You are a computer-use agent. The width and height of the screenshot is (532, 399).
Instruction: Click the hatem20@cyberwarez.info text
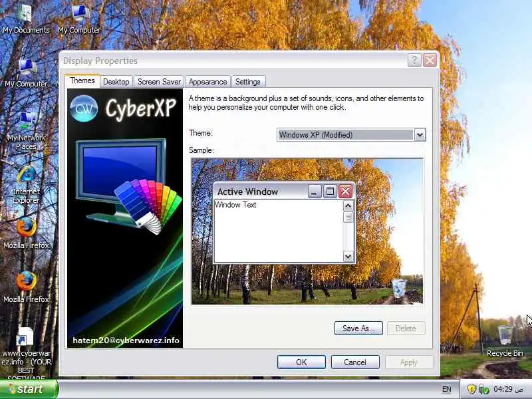coord(126,340)
